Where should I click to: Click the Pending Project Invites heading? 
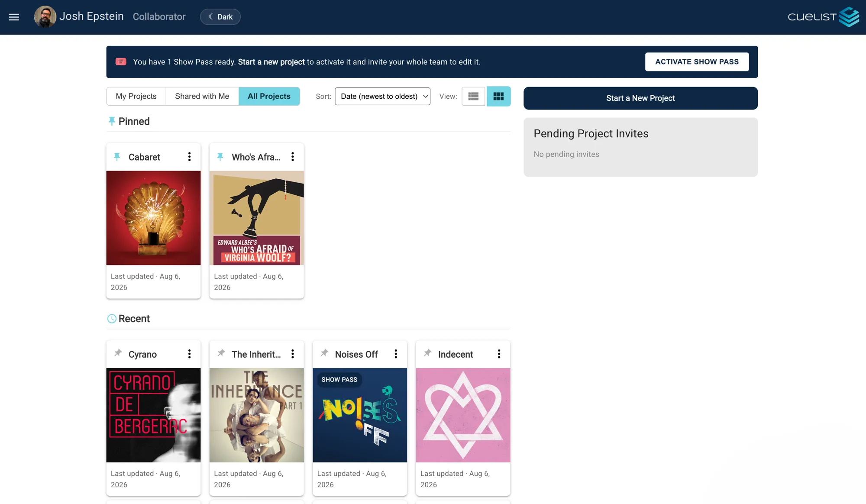(591, 134)
